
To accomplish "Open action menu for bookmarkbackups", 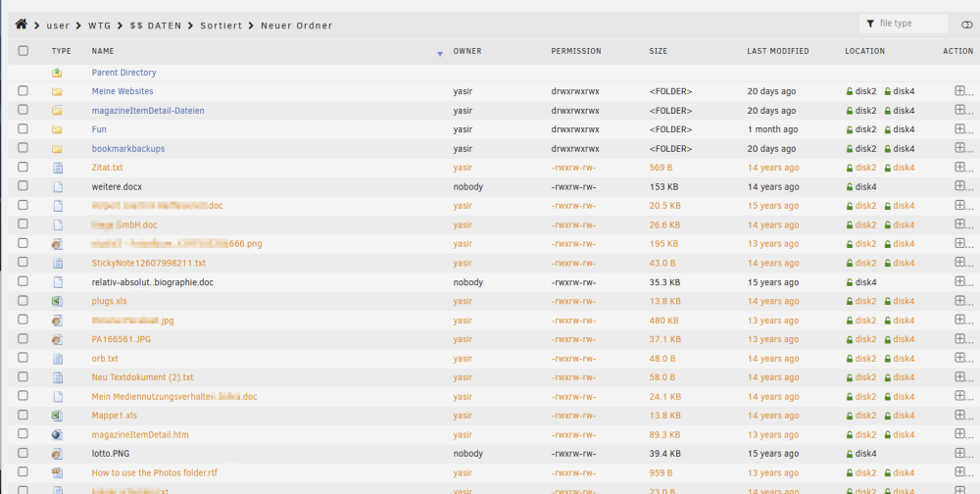I will coord(960,148).
